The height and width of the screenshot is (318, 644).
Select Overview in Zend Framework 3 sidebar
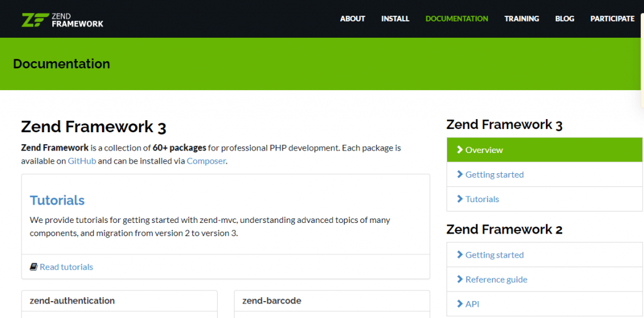(545, 150)
